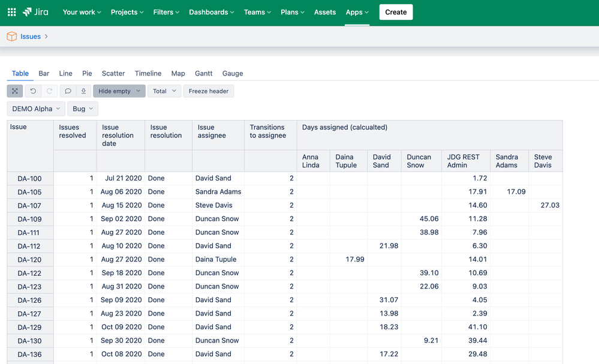
Task: Follow the Issues breadcrumb link
Action: [x=31, y=37]
